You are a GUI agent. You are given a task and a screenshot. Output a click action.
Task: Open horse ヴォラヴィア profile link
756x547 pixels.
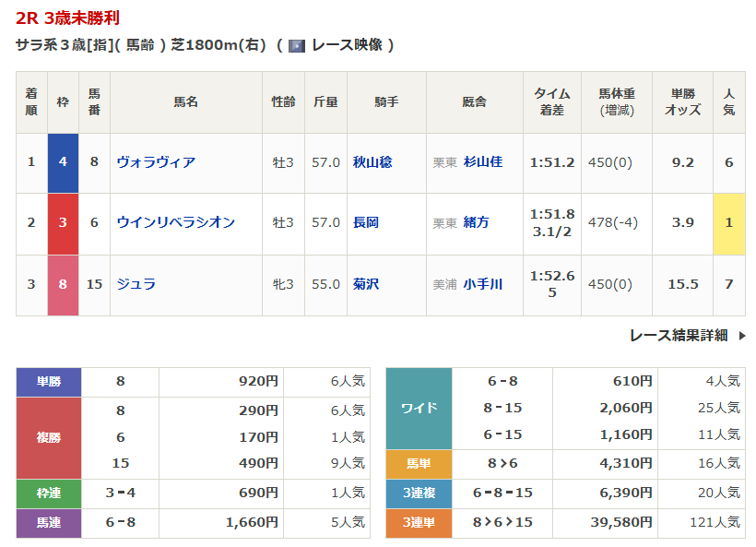[x=156, y=162]
